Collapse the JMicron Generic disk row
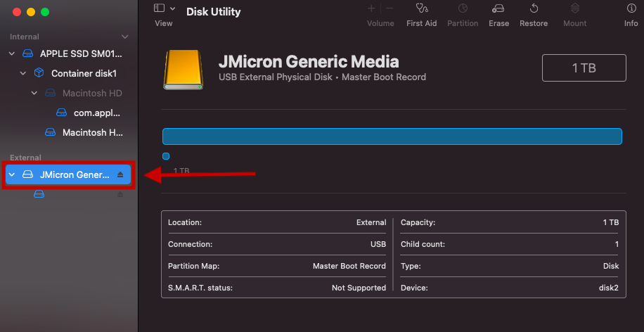This screenshot has height=332, width=644. 12,174
